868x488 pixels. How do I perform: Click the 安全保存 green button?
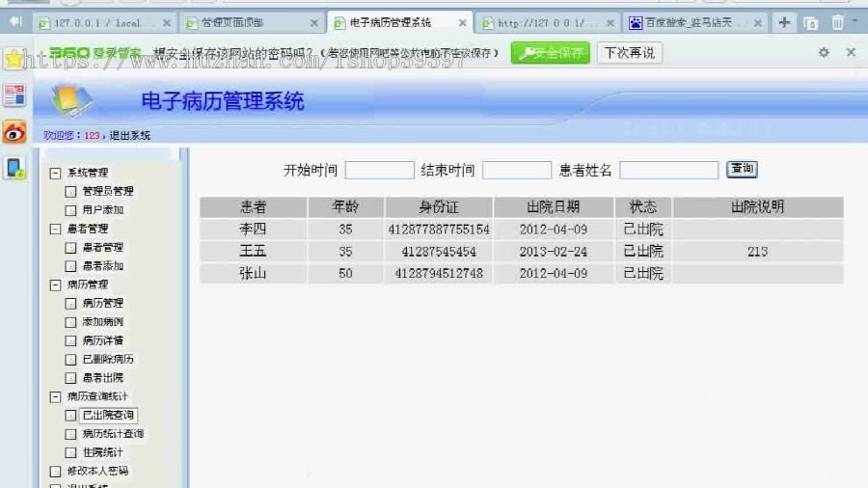coord(551,53)
